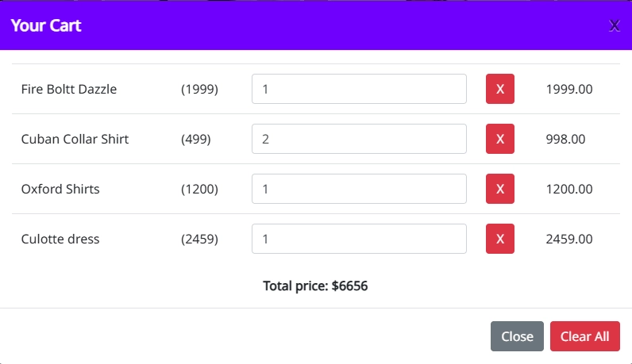632x364 pixels.
Task: Click the Culotte dress item name
Action: [60, 239]
